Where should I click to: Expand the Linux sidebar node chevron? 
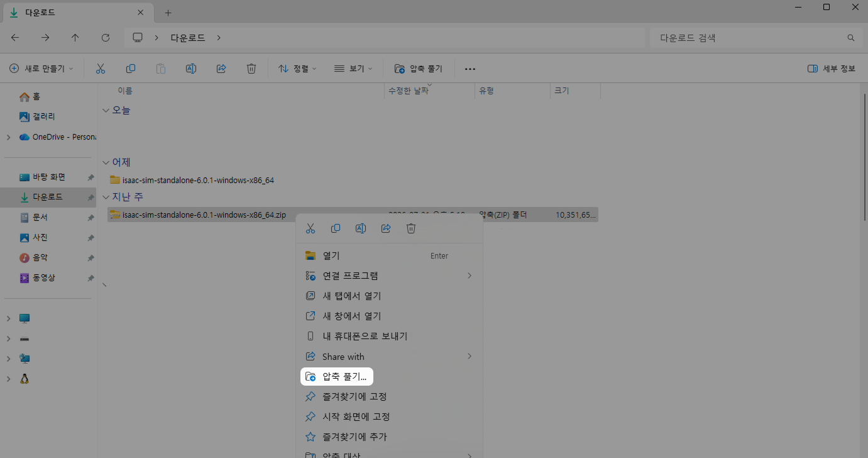click(8, 379)
